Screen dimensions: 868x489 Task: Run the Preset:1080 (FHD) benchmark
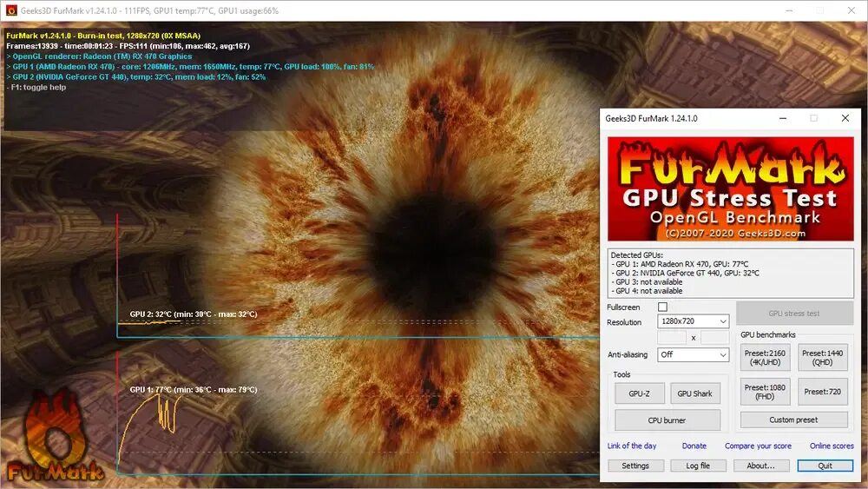pos(765,392)
